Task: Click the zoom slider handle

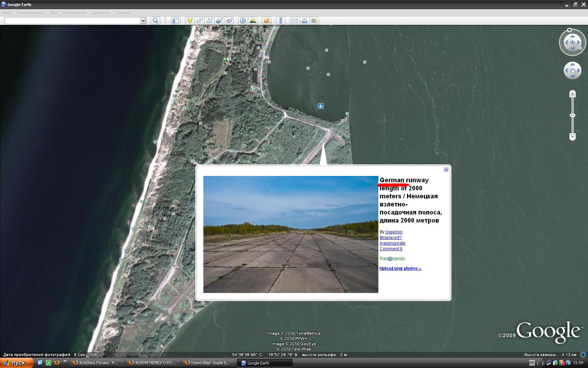Action: [573, 115]
